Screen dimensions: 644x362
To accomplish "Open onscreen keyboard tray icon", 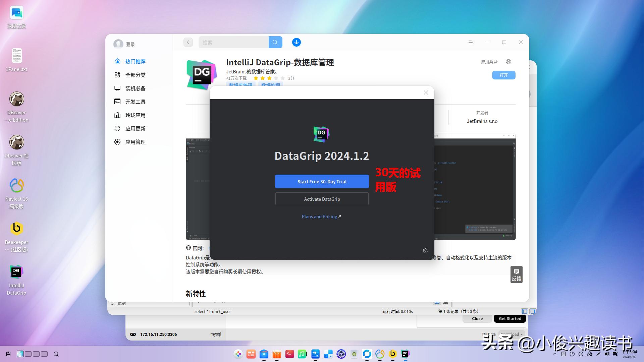I will [563, 354].
